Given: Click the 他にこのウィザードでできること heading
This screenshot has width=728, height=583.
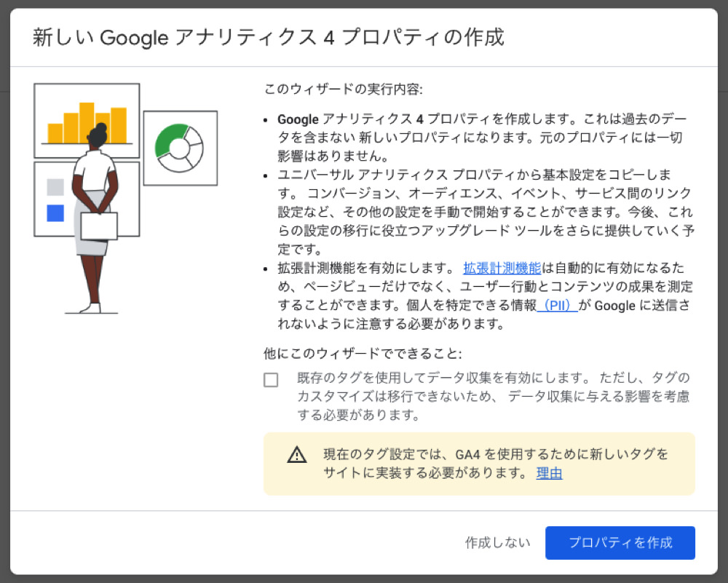Looking at the screenshot, I should [x=363, y=354].
